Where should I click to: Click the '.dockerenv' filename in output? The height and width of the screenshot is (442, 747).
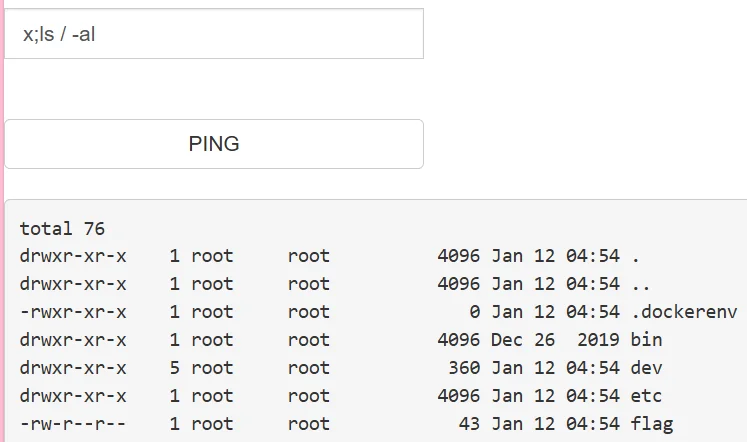click(x=684, y=312)
